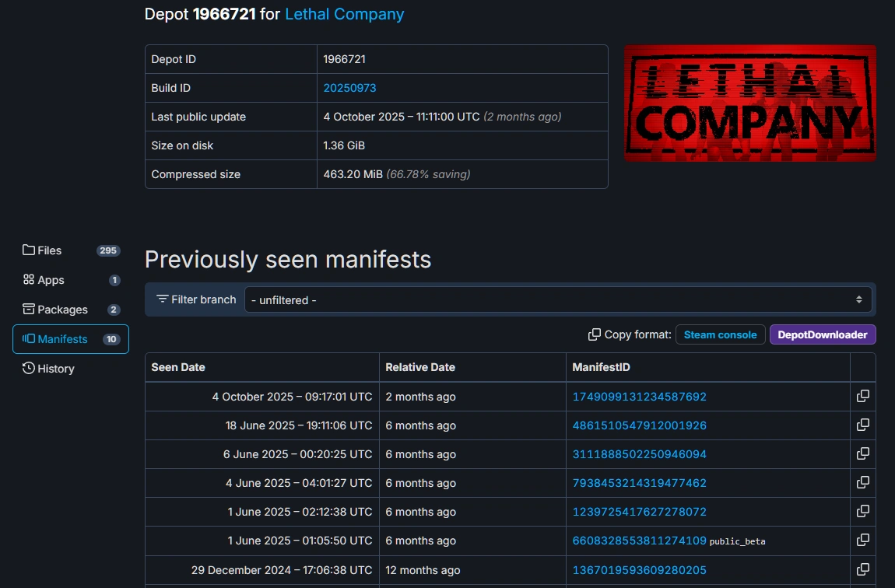
Task: Switch to the Manifests section
Action: [62, 339]
